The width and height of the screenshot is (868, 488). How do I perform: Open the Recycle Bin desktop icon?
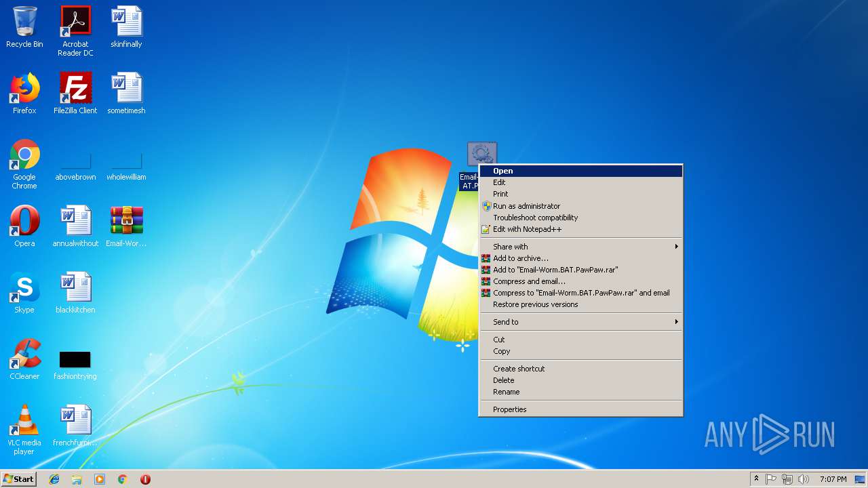click(x=24, y=27)
